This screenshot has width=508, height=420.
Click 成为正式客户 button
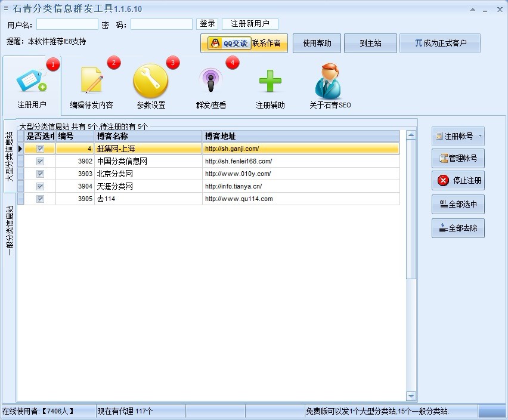(448, 44)
